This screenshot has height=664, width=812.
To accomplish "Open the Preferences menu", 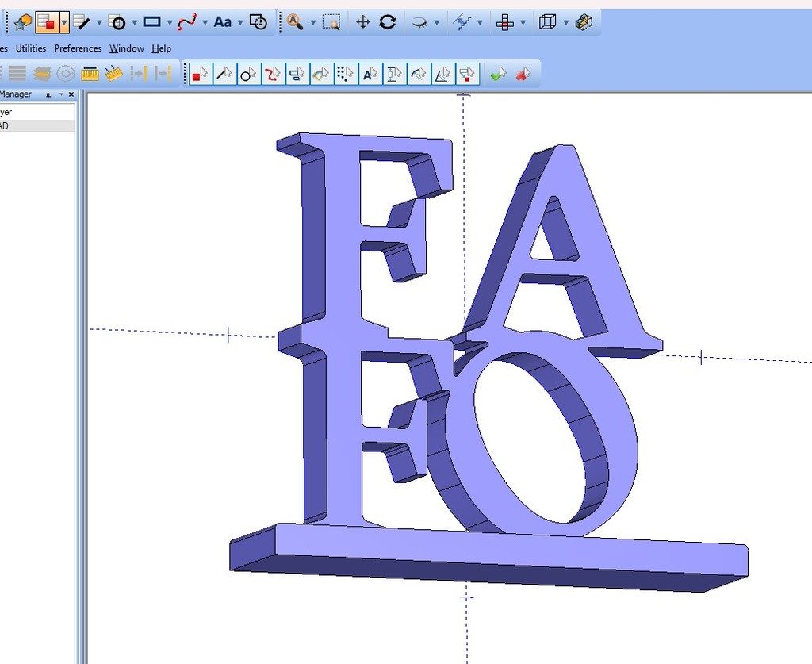I will coord(78,48).
